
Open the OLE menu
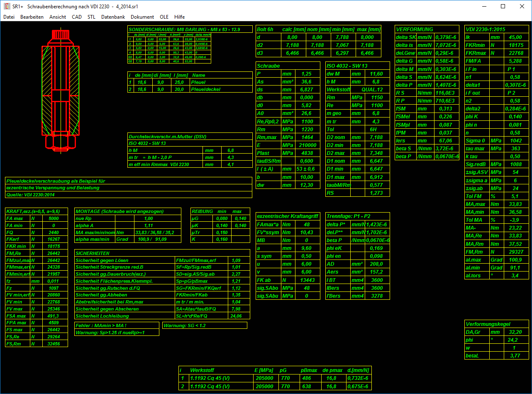[164, 17]
